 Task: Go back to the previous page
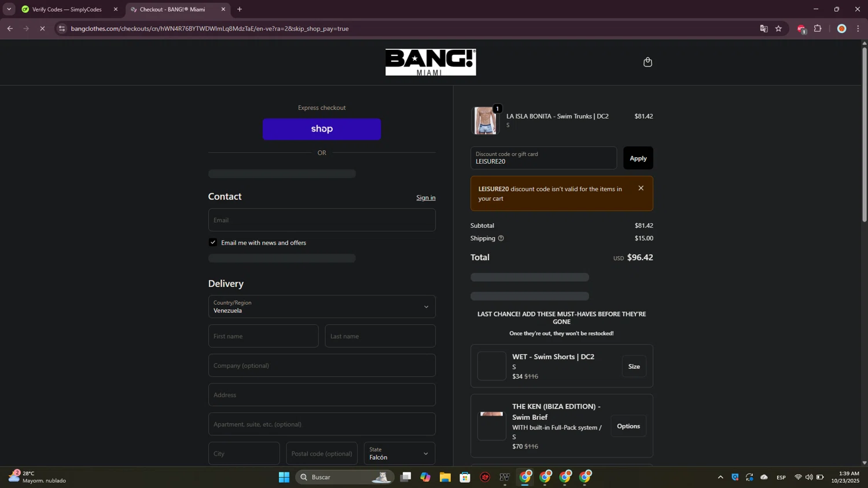point(10,28)
